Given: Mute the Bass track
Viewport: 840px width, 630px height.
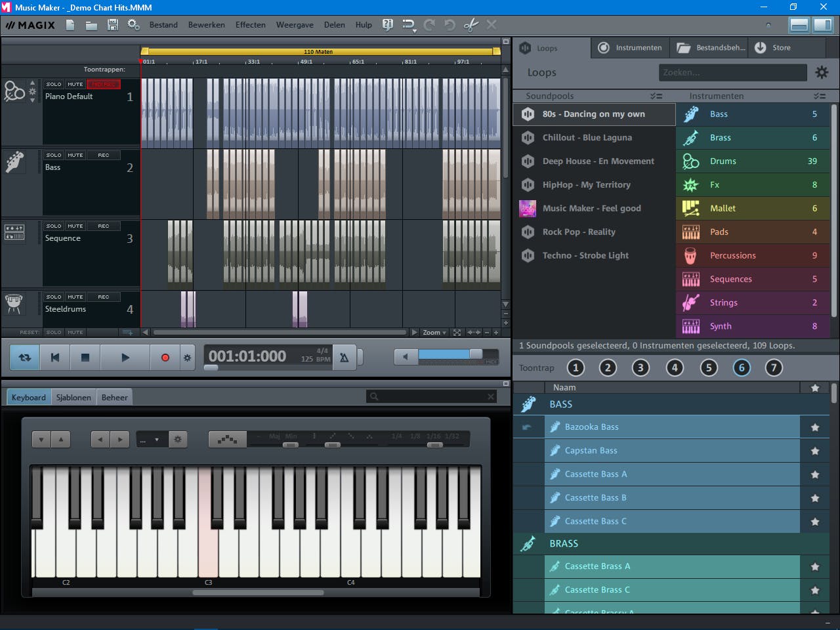Looking at the screenshot, I should pos(74,155).
